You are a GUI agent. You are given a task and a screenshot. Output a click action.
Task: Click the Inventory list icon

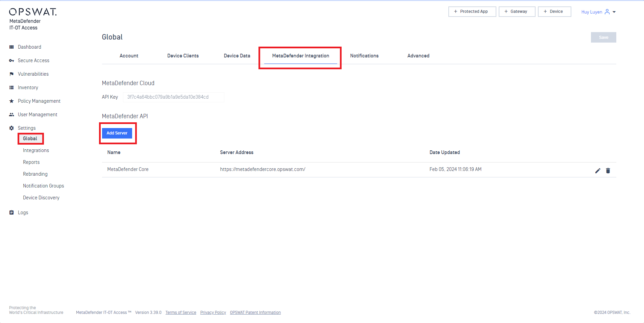[11, 88]
